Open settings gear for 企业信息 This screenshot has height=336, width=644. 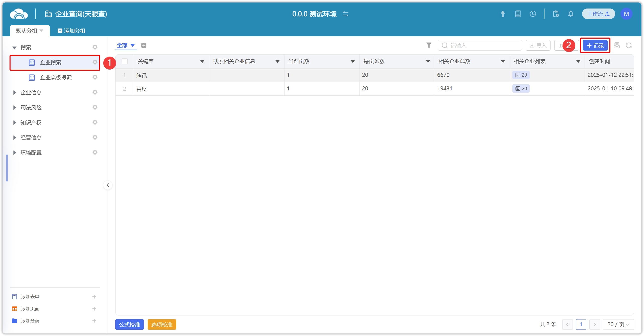coord(95,92)
